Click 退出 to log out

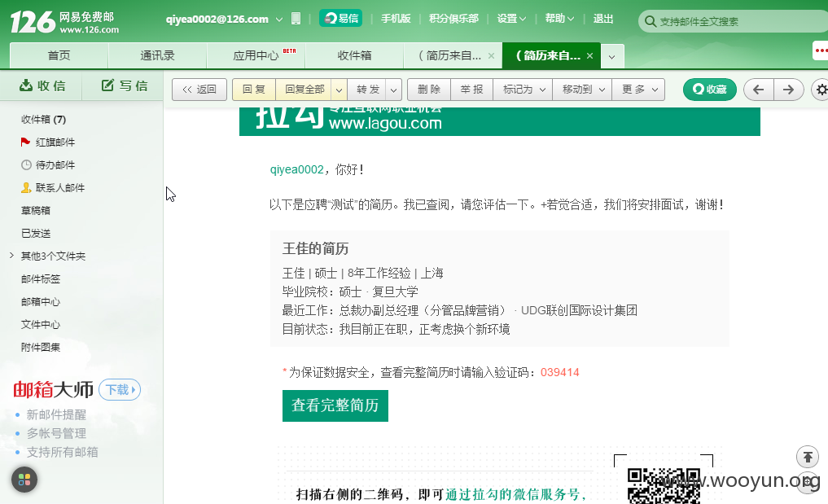[x=603, y=19]
